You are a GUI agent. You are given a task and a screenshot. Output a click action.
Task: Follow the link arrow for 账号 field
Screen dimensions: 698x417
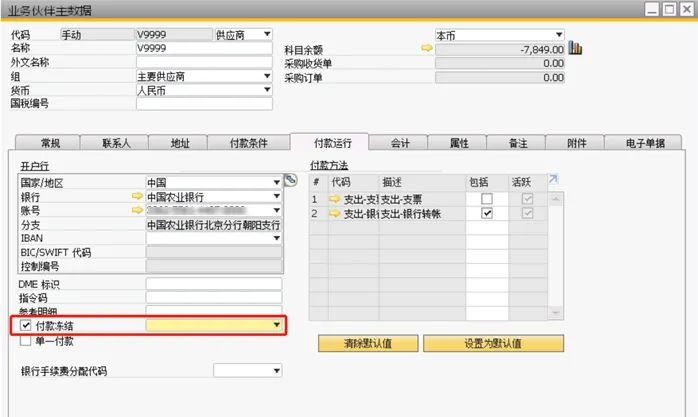point(137,210)
